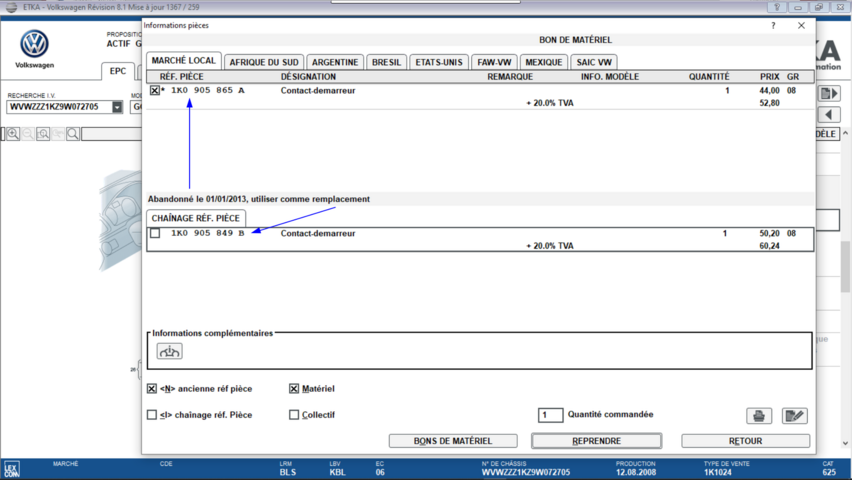Screen dimensions: 852x480
Task: Click the right vertical scrollbar thumb
Action: (x=845, y=266)
